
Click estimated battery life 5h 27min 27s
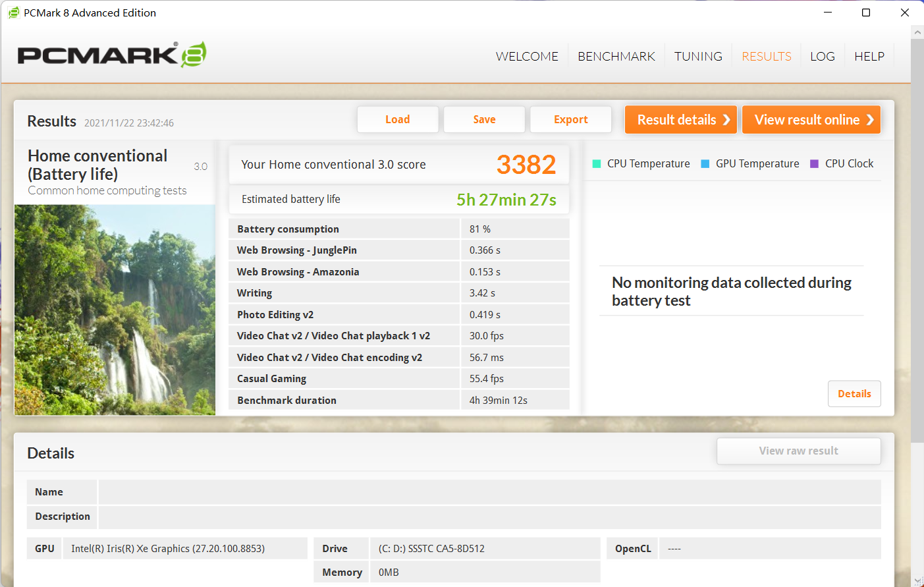506,200
